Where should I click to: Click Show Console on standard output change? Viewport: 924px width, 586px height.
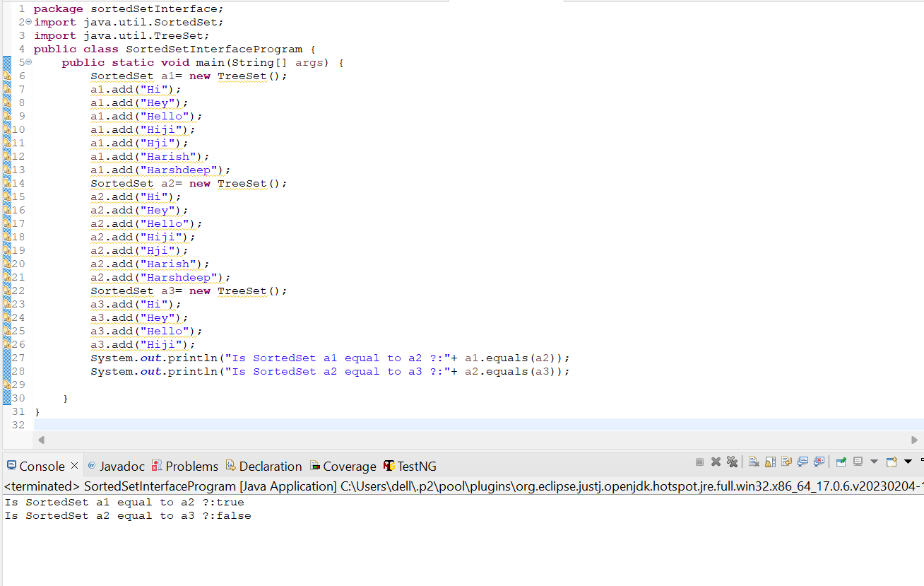tap(802, 462)
